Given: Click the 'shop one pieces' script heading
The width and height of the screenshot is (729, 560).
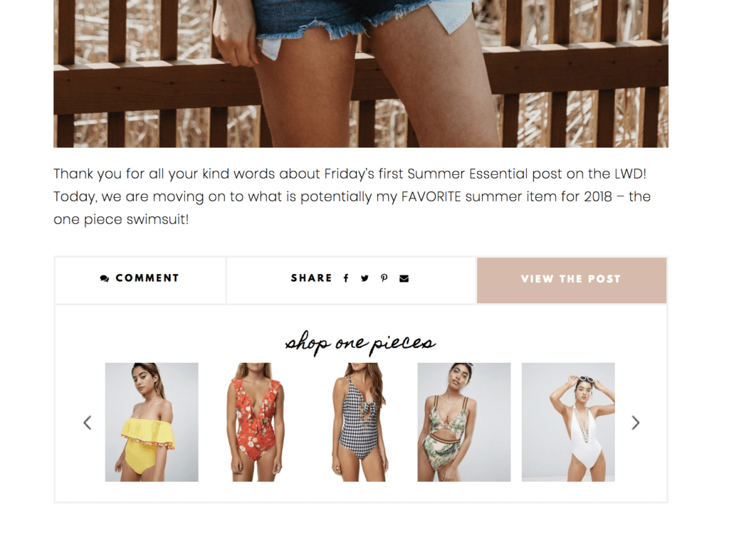Looking at the screenshot, I should [360, 343].
